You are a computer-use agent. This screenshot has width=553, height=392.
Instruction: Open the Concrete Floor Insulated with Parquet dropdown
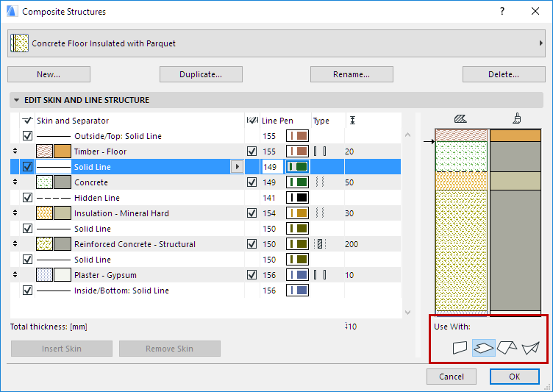(x=276, y=43)
